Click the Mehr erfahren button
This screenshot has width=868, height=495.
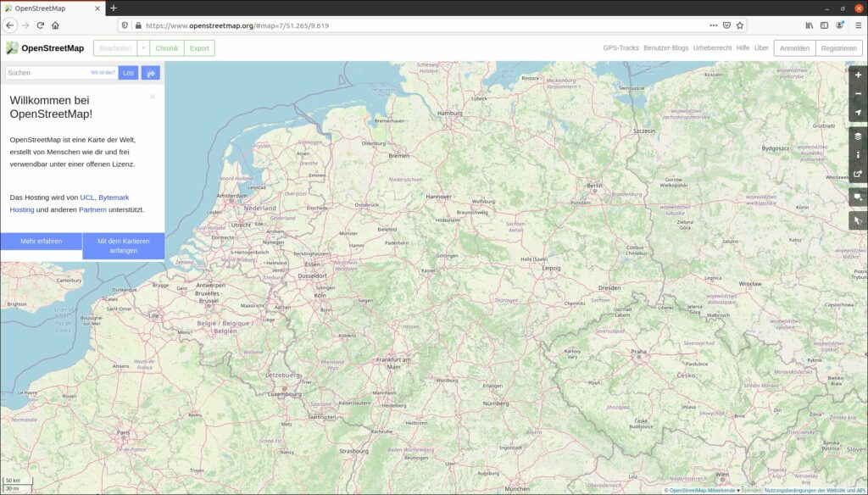click(x=41, y=242)
